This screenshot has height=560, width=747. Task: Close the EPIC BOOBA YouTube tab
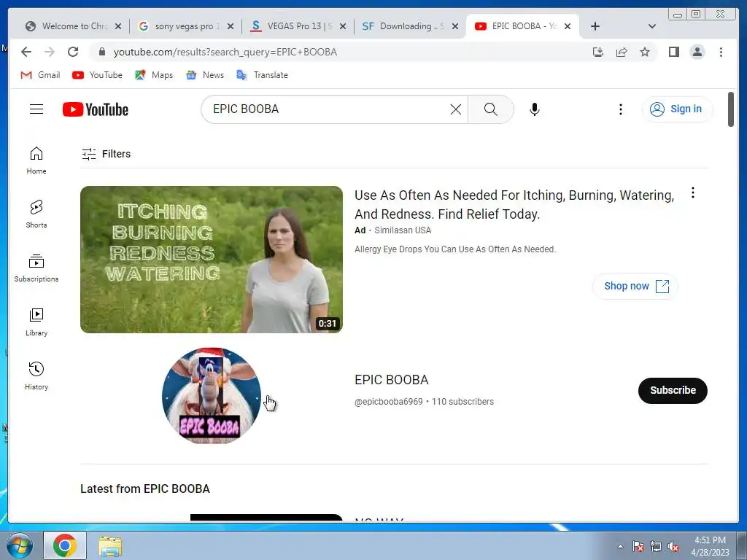click(x=568, y=26)
